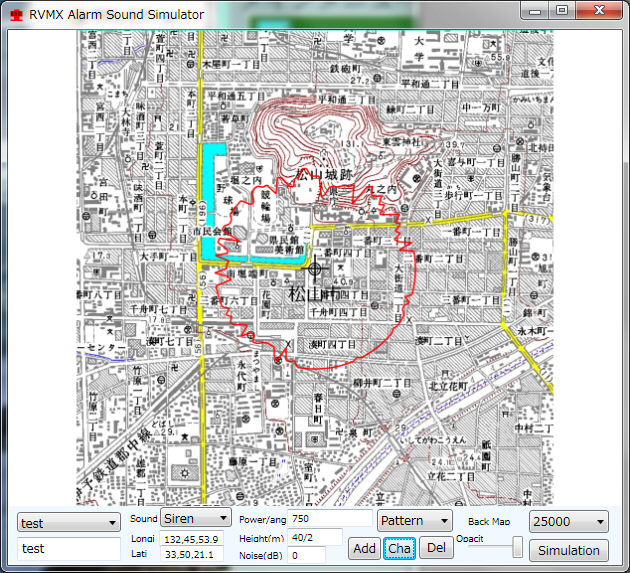
Task: Click the RVMX app icon in title bar
Action: coord(16,14)
